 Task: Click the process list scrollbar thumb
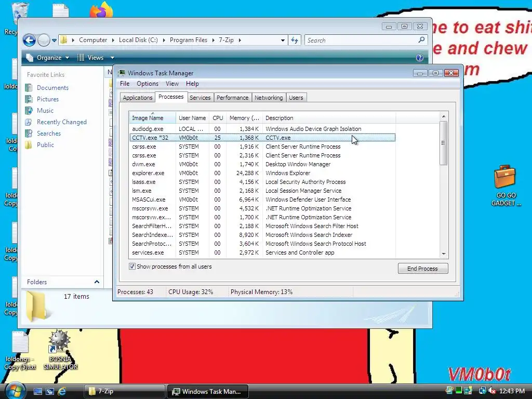pos(444,143)
